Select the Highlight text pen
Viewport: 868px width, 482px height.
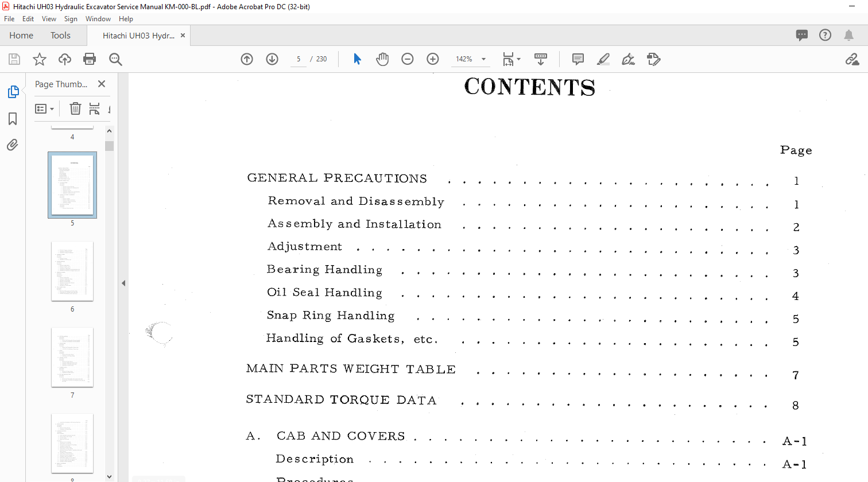click(603, 59)
